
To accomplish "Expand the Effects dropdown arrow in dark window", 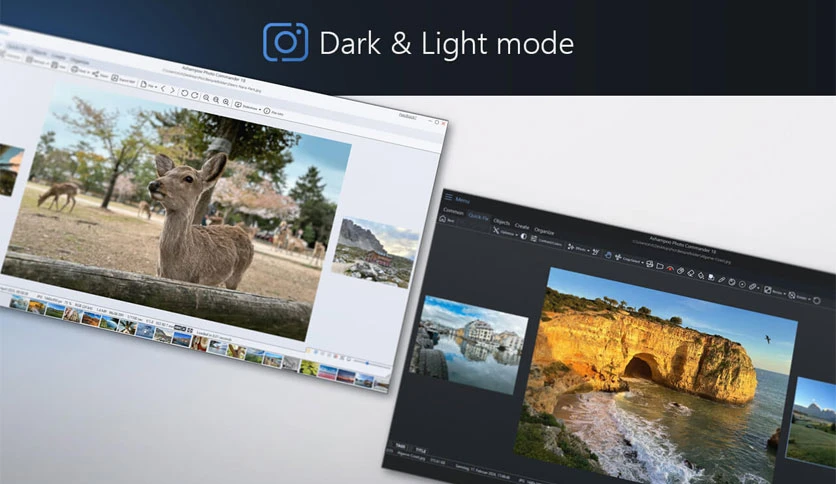I will (588, 250).
